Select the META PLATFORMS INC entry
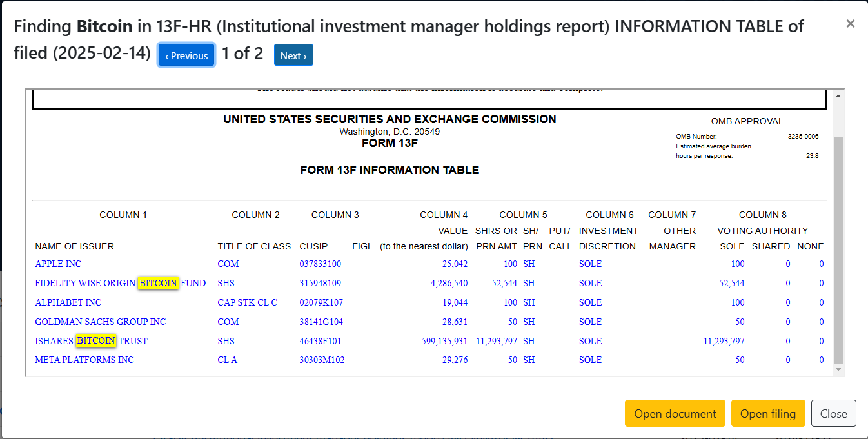The width and height of the screenshot is (868, 439). pos(84,360)
